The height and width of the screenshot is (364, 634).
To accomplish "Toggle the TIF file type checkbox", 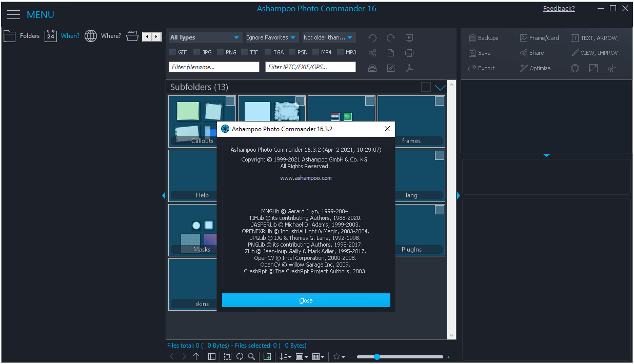I will point(244,52).
